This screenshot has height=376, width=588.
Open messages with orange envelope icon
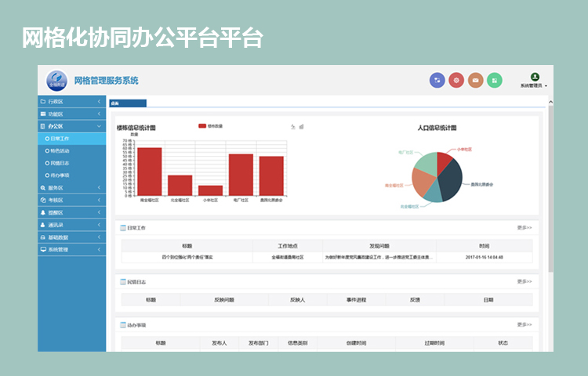click(475, 80)
